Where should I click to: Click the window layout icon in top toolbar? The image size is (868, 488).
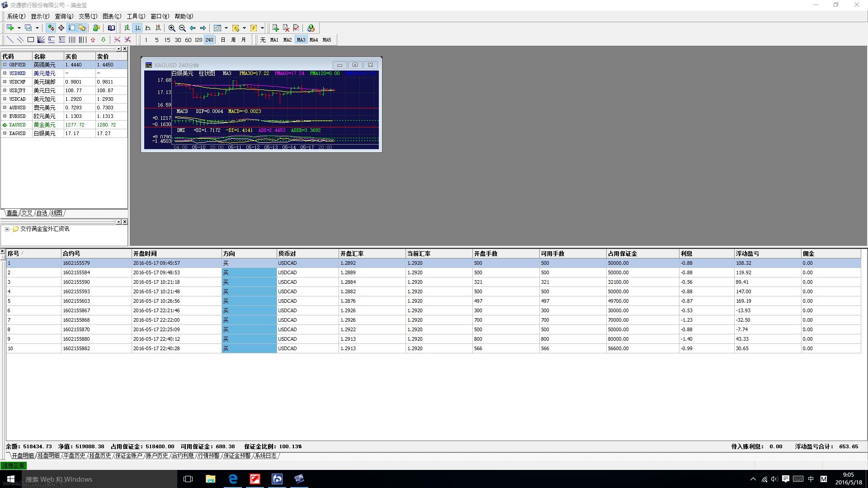click(28, 28)
